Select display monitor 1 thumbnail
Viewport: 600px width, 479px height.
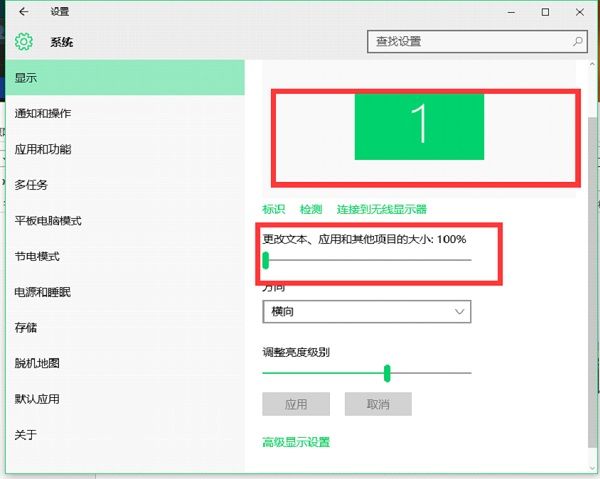click(x=419, y=127)
